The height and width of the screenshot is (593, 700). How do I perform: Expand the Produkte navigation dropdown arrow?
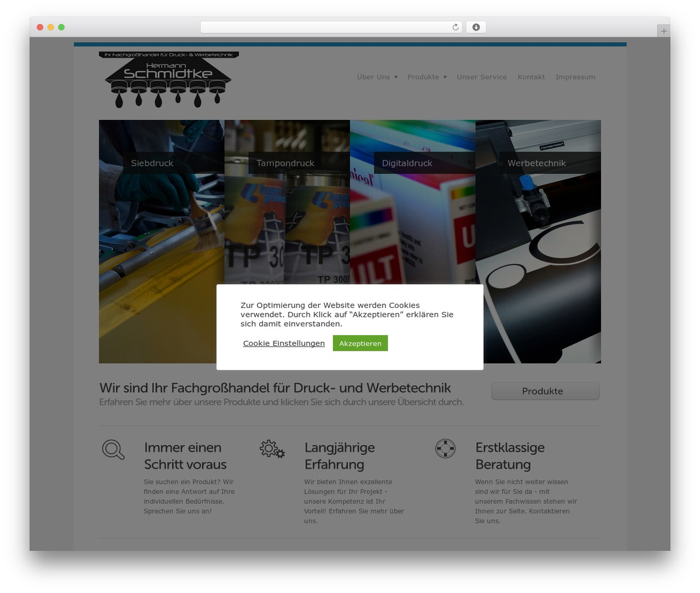[445, 77]
